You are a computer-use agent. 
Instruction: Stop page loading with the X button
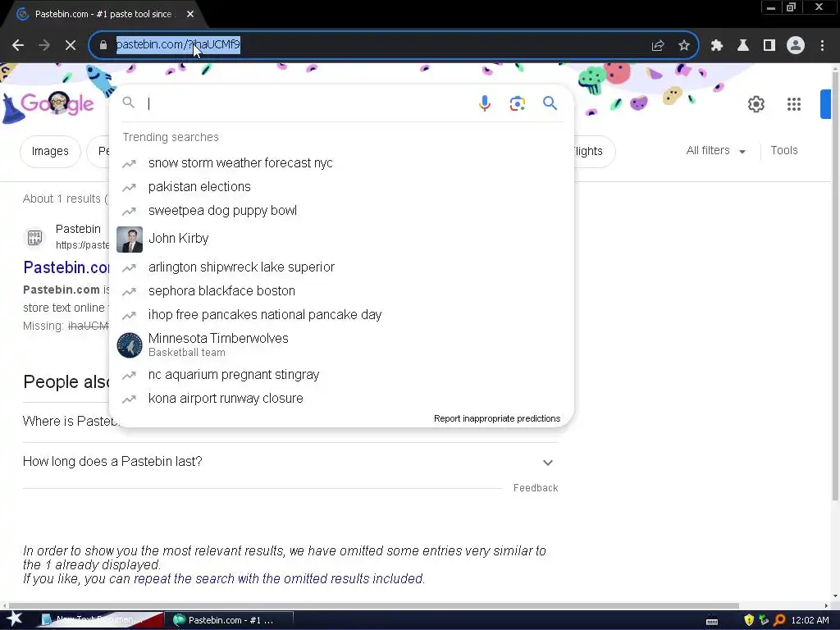tap(71, 46)
